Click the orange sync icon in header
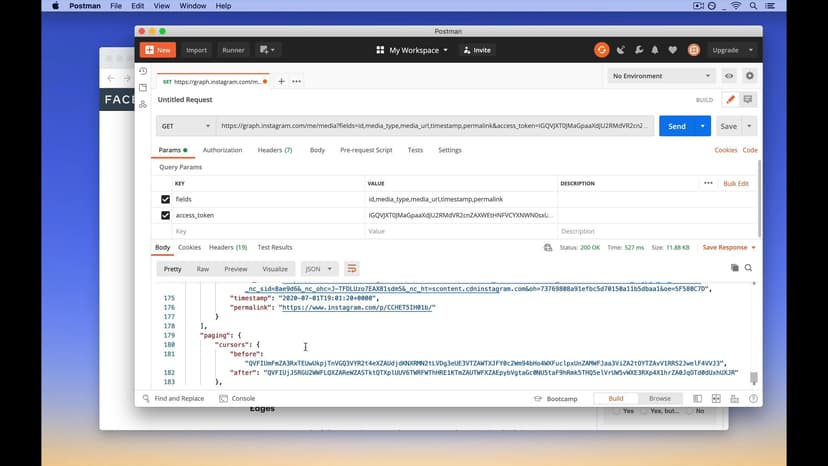 point(601,50)
